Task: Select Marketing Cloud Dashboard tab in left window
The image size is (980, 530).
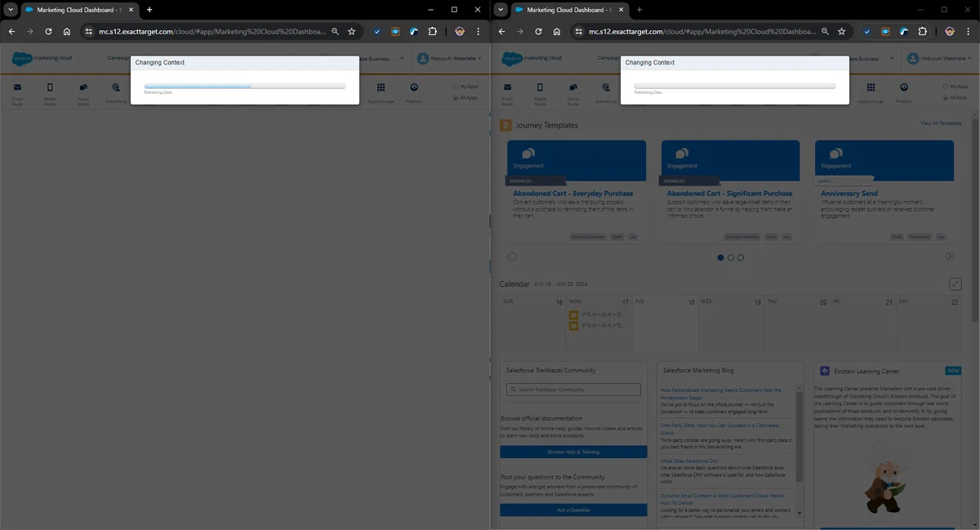Action: pos(78,10)
